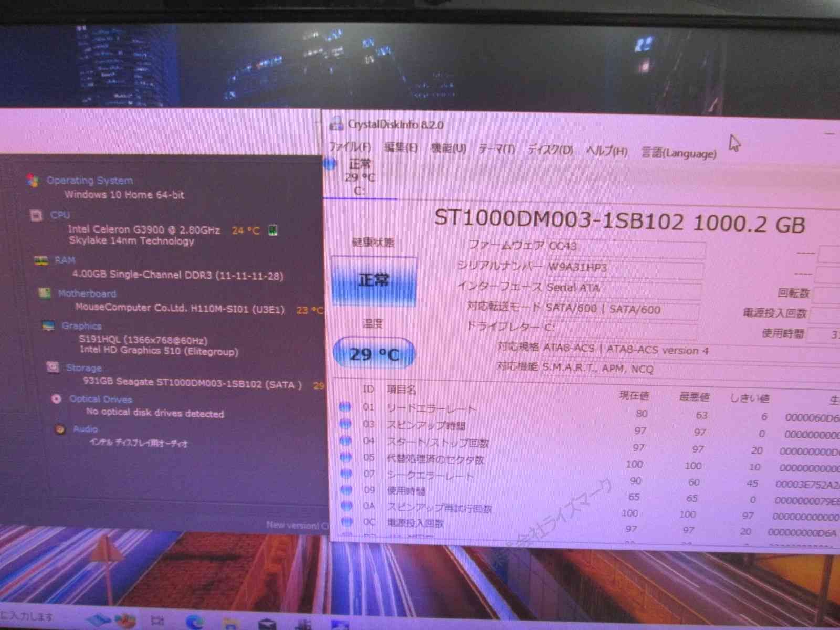Click the 最悪値 column header
Viewport: 840px width, 630px height.
point(694,397)
